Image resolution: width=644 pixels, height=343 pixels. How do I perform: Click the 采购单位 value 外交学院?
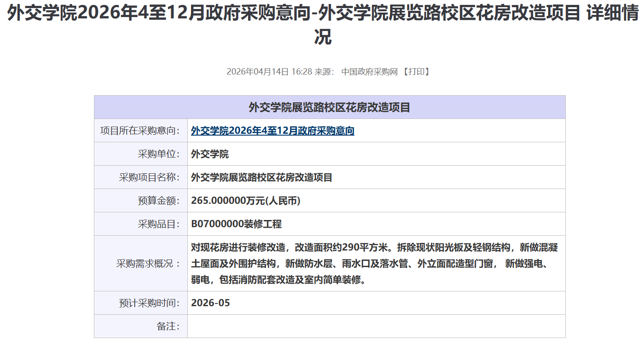[210, 154]
